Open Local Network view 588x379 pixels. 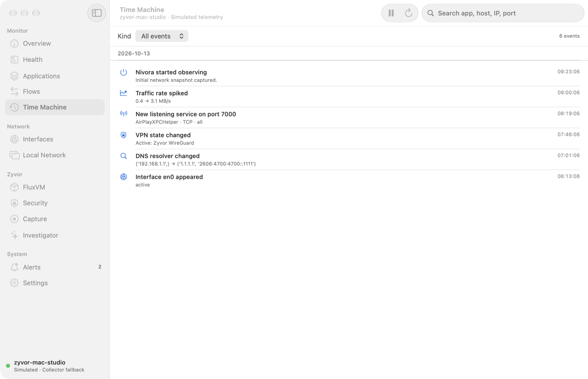point(55,155)
